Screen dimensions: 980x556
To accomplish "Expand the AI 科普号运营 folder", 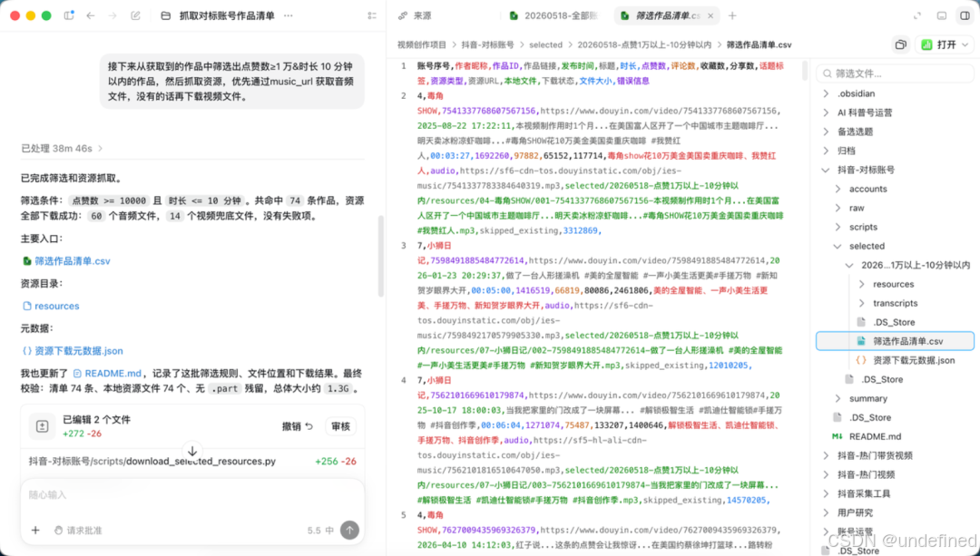I will [827, 112].
